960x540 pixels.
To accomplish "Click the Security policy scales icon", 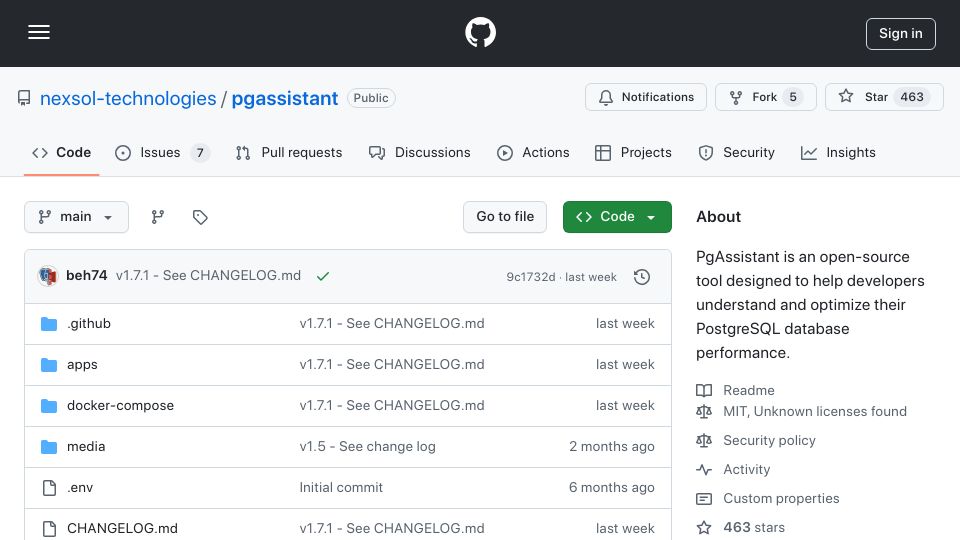I will tap(704, 441).
